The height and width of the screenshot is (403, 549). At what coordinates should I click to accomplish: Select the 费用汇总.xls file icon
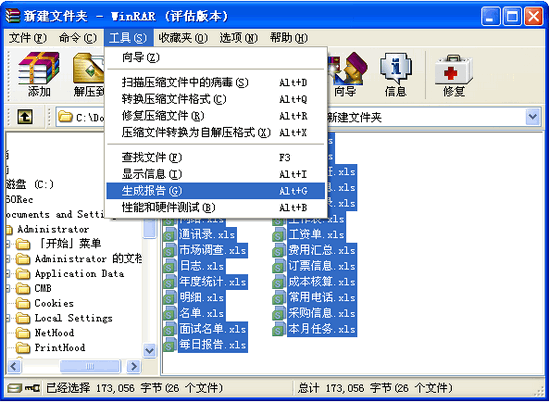coord(279,250)
